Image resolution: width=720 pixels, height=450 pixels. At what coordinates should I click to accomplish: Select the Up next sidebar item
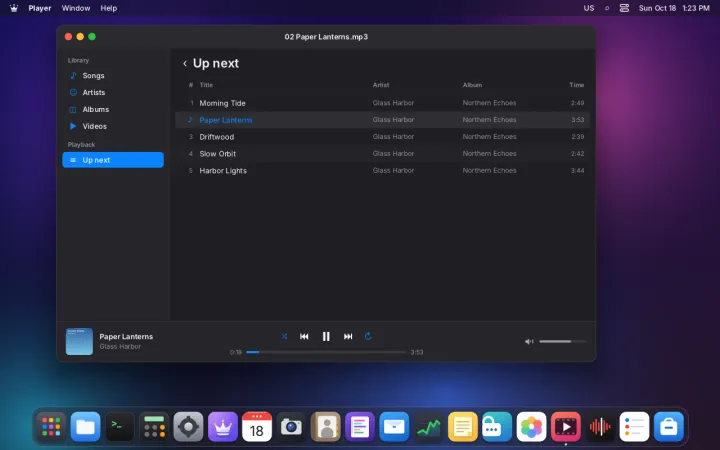pos(113,160)
